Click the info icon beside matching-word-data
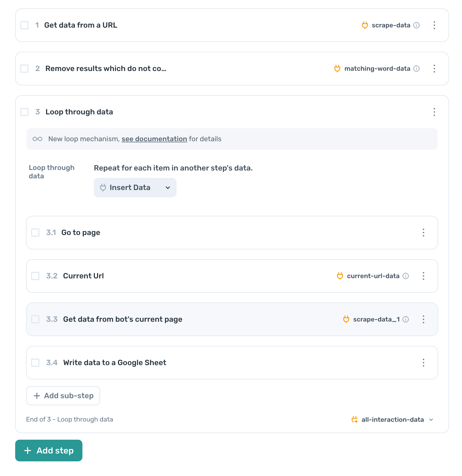Image resolution: width=462 pixels, height=476 pixels. (x=416, y=69)
